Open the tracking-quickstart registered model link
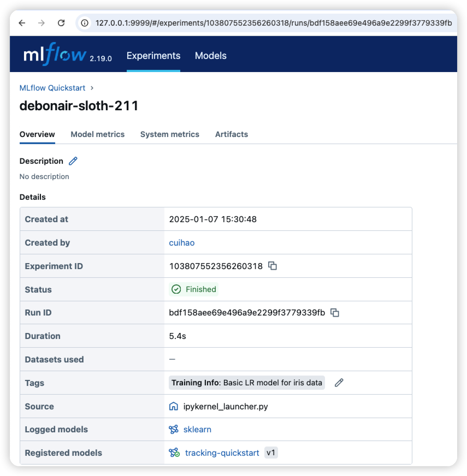The image size is (467, 476). pyautogui.click(x=222, y=453)
